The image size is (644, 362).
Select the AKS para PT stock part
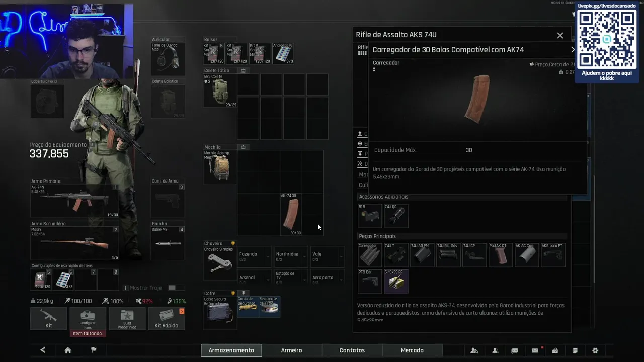click(552, 255)
